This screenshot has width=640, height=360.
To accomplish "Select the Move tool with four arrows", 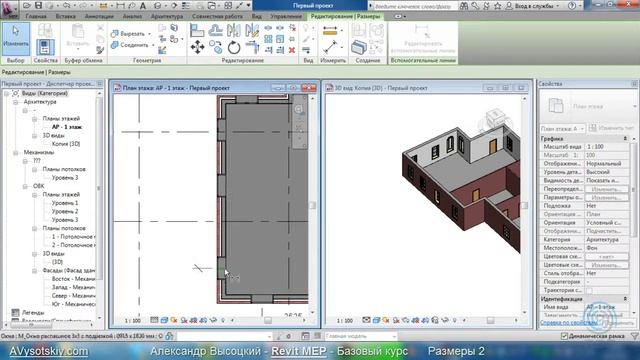I will click(197, 47).
